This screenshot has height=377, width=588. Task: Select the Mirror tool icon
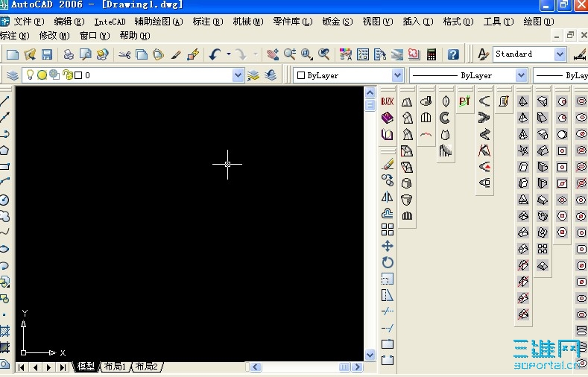click(x=388, y=197)
